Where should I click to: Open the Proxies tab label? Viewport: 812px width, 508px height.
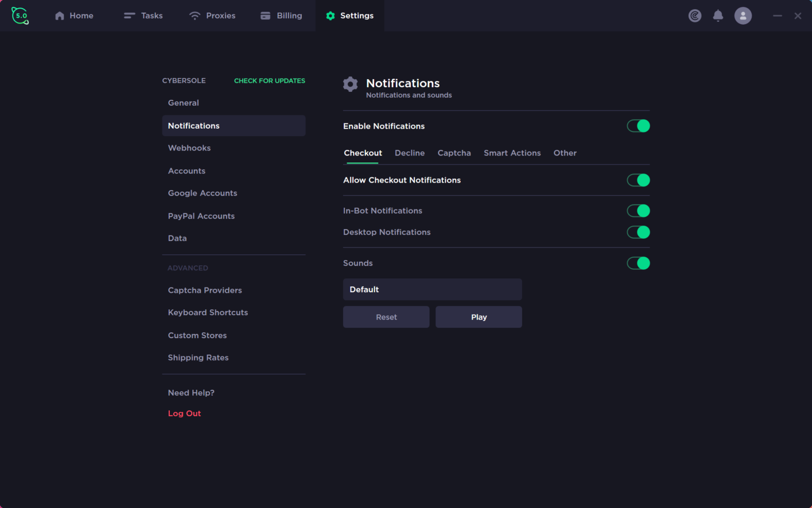click(x=221, y=15)
